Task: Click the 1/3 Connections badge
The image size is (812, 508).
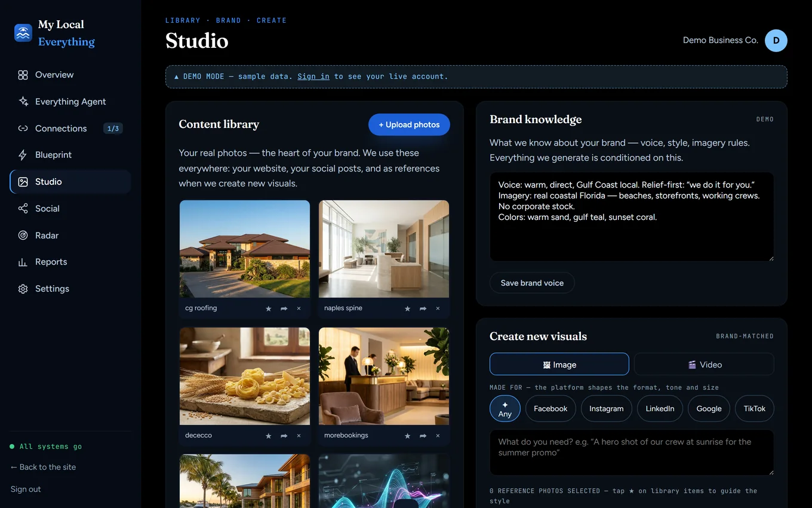Action: click(113, 128)
